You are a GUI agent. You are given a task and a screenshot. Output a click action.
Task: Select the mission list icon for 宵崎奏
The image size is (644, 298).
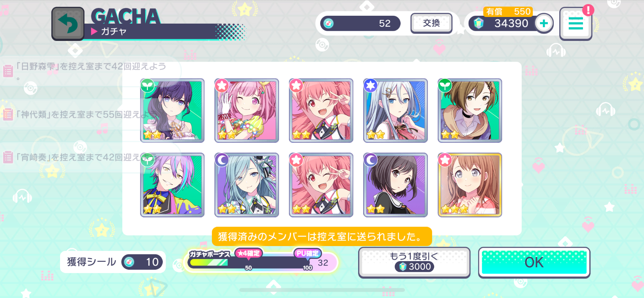click(8, 157)
